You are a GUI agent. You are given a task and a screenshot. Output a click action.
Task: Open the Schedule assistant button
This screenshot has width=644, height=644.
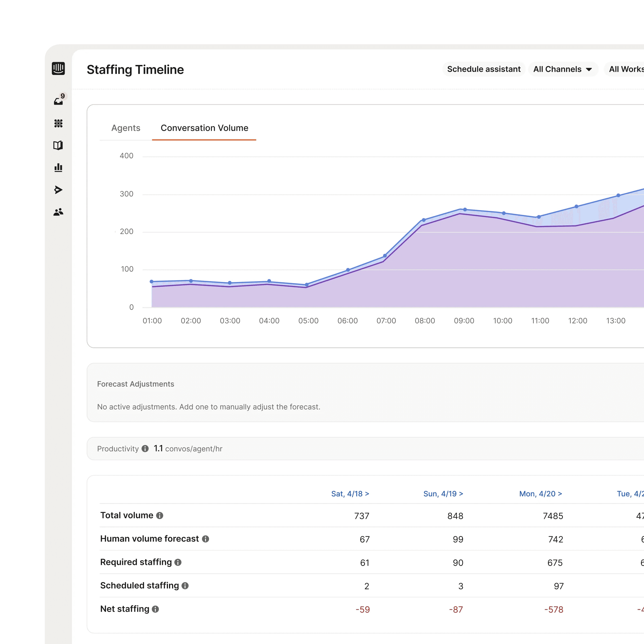click(x=484, y=69)
